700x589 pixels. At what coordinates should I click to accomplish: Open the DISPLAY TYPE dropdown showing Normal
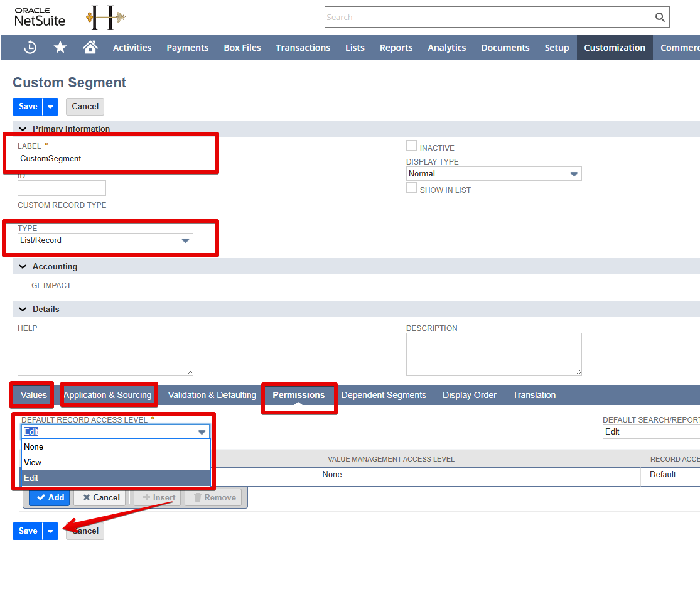point(573,173)
